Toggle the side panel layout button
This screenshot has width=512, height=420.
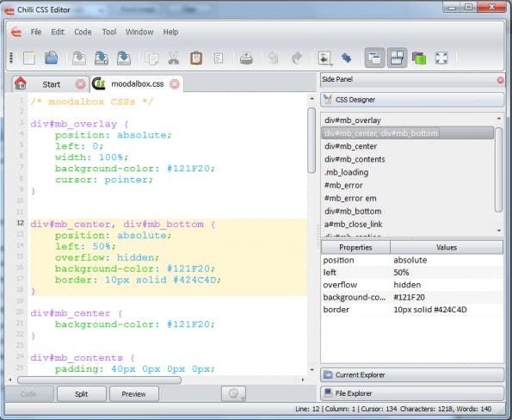pos(374,59)
